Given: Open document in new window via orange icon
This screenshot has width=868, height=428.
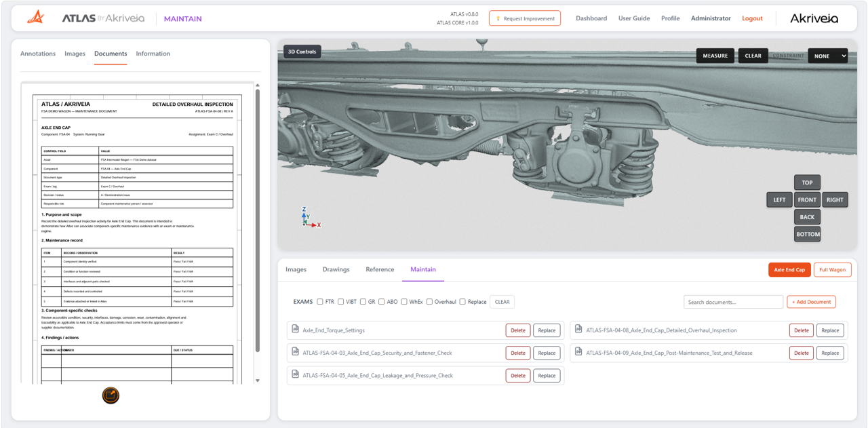Looking at the screenshot, I should coord(111,395).
